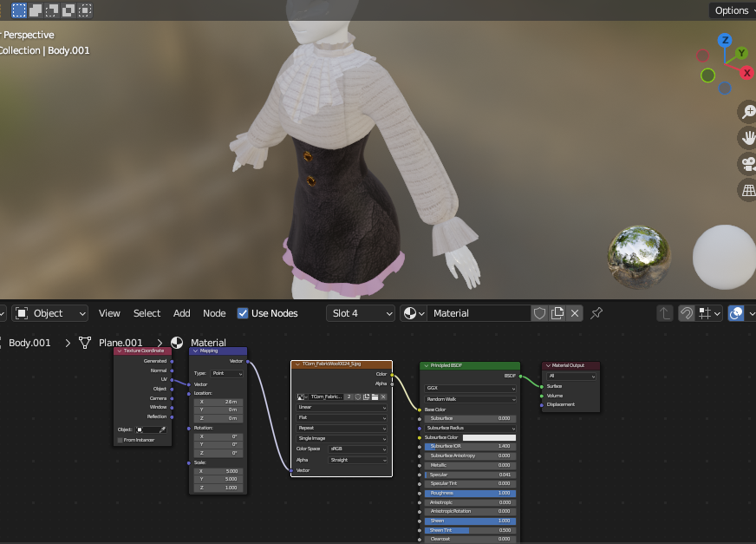Open the Options popover in viewport
Screen dimensions: 756x544
733,10
